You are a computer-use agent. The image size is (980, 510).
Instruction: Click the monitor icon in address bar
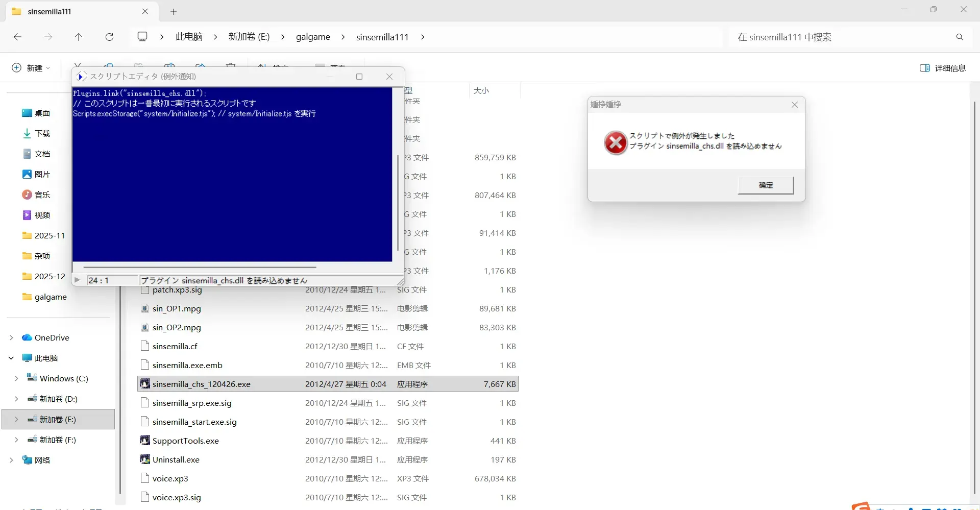tap(142, 37)
